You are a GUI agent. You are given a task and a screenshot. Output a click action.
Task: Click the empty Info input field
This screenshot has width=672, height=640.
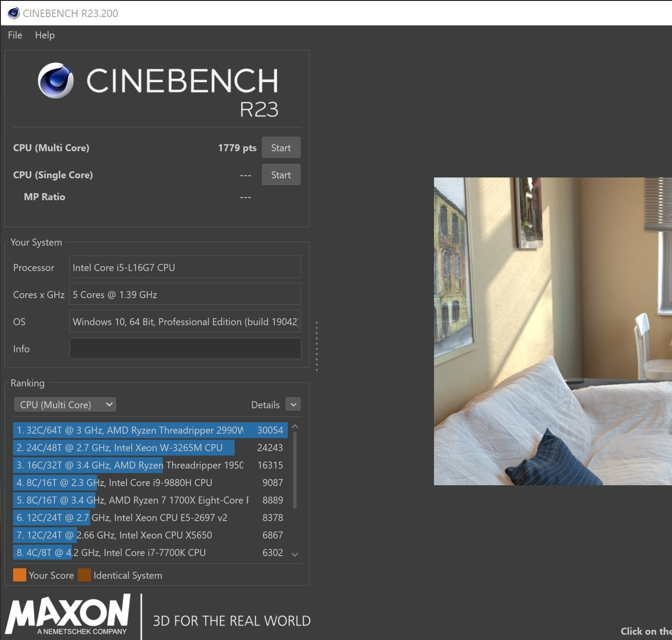pyautogui.click(x=185, y=348)
